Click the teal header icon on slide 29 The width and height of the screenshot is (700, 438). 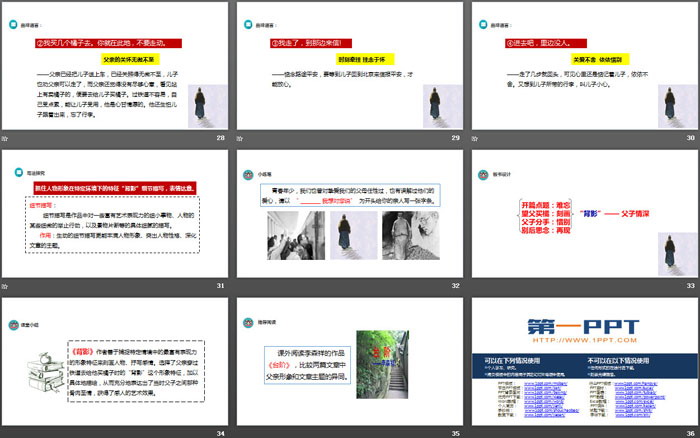pos(248,25)
